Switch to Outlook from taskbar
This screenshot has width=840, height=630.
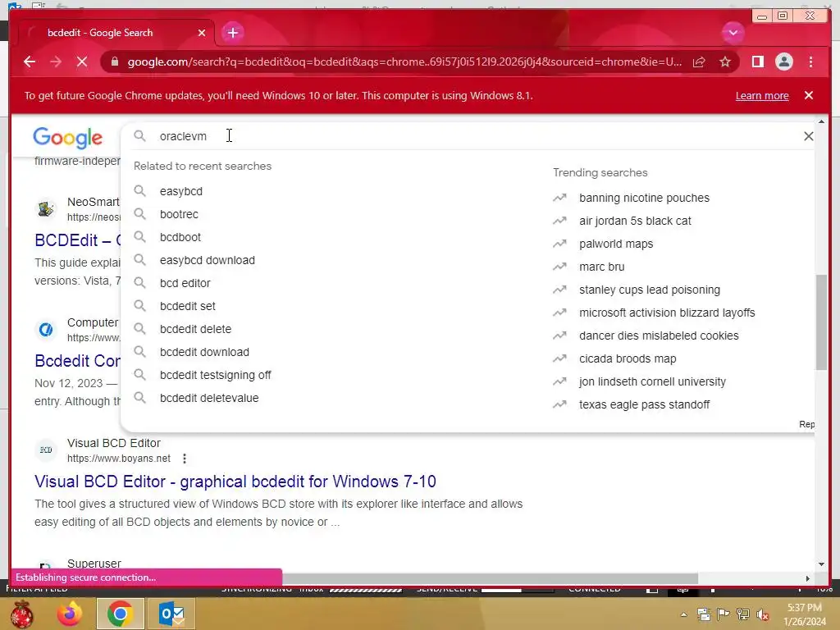coord(171,614)
